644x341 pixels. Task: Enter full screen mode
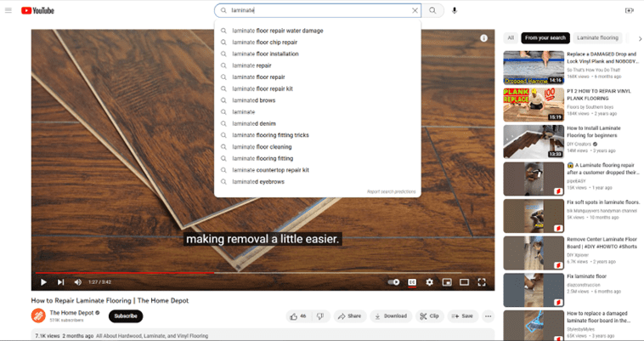(x=482, y=281)
